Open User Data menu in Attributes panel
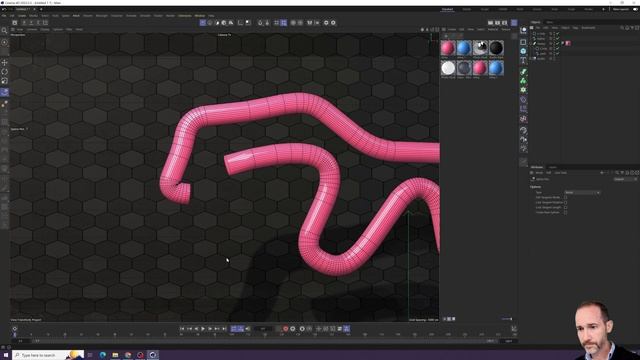640x360 pixels. point(560,173)
